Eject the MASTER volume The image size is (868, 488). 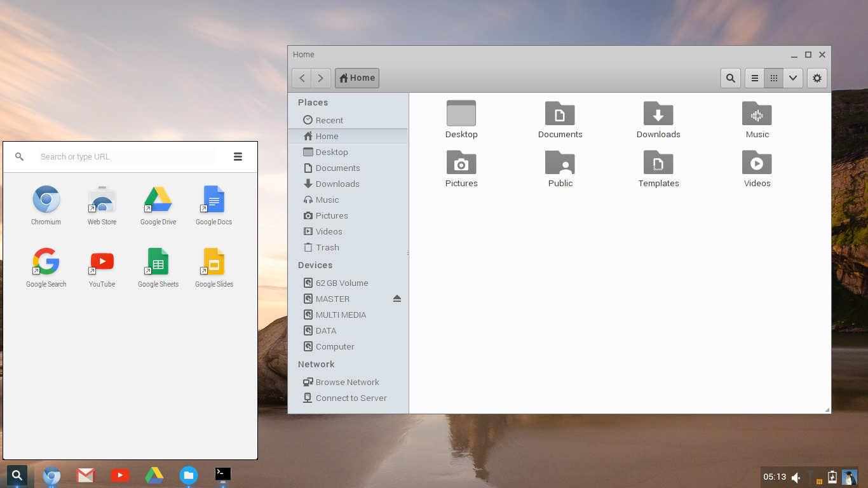point(397,299)
